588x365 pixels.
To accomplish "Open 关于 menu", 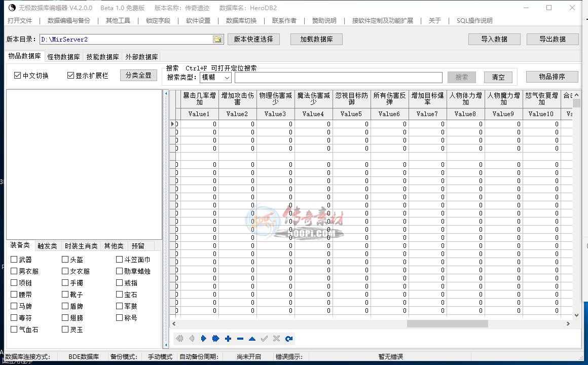I will 434,21.
